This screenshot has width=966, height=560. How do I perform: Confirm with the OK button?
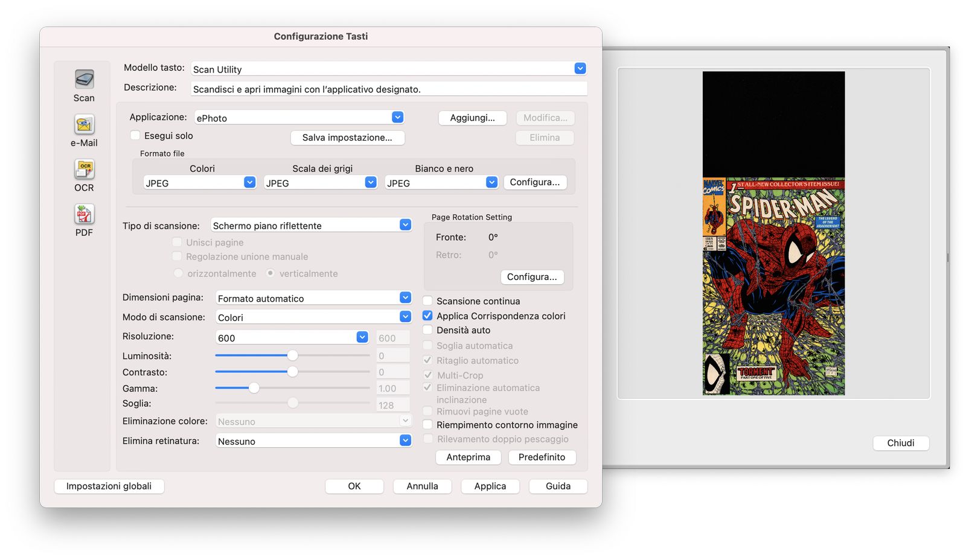coord(354,486)
